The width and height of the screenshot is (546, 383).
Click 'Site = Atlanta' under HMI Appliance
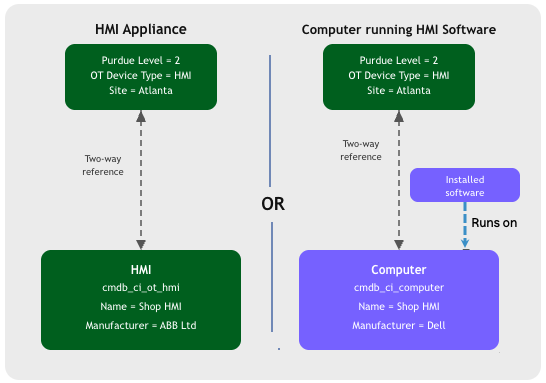coord(141,91)
